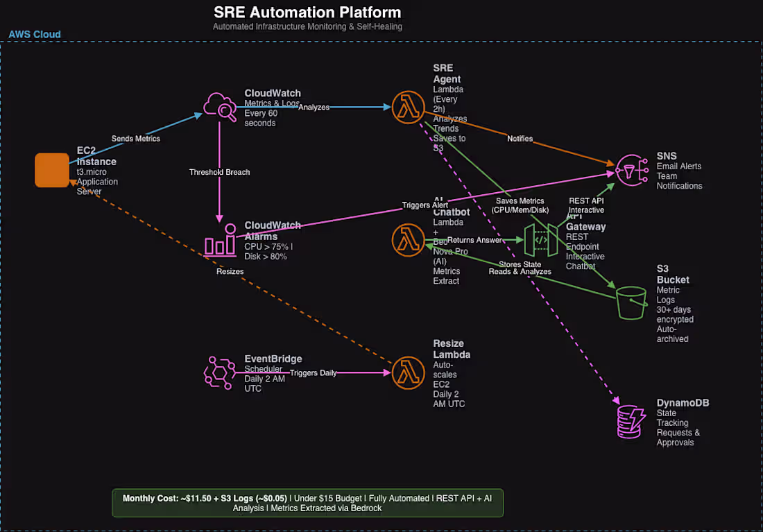The width and height of the screenshot is (763, 532).
Task: Click the 'State Tracking Requests & Approvals' description
Action: (x=678, y=428)
